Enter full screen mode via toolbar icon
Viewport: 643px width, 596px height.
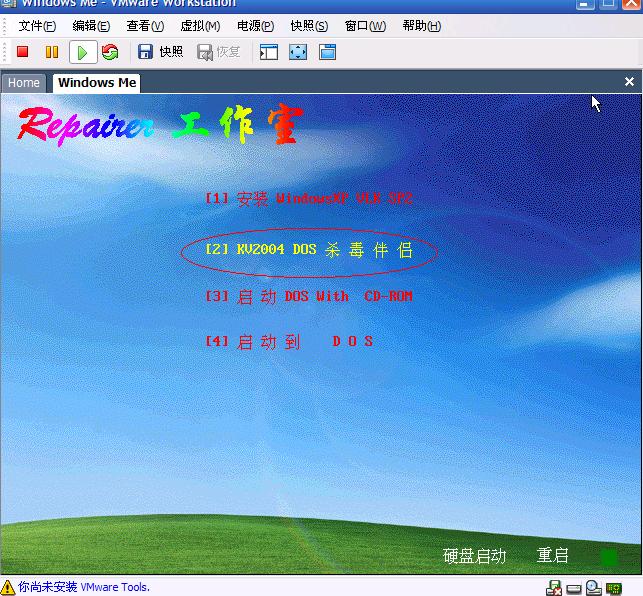pos(298,52)
